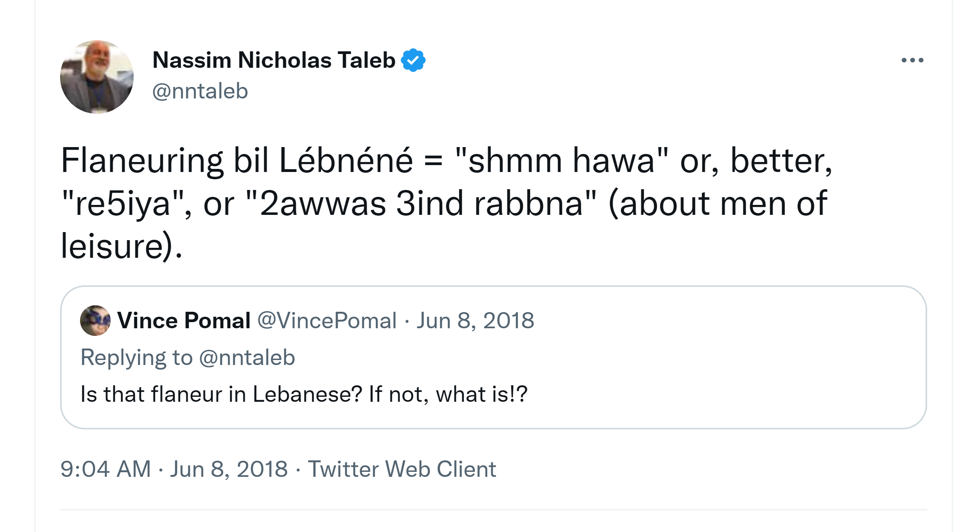
Task: Open Nassim Nicholas Taleb's profile picture
Action: 97,77
